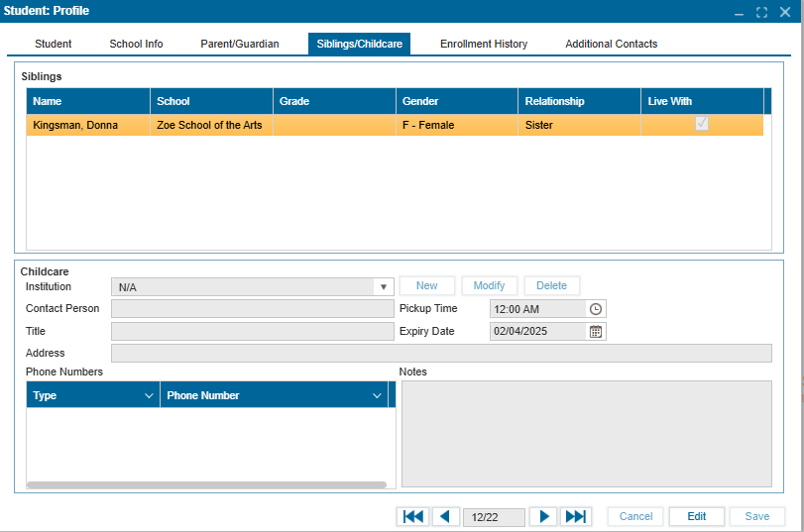Viewport: 804px width, 532px height.
Task: Open the Enrollment History tab
Action: [484, 44]
